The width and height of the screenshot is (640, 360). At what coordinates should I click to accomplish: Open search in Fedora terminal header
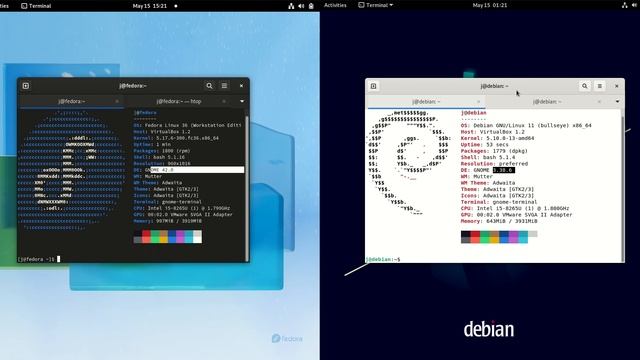click(x=209, y=86)
